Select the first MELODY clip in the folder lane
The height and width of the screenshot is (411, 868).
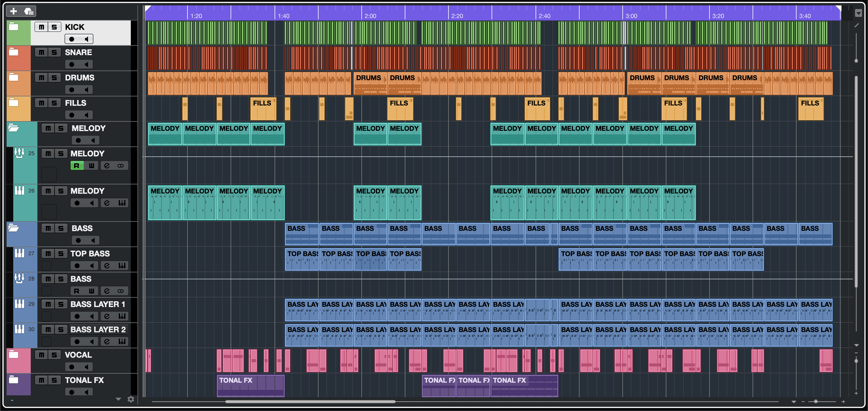(165, 134)
